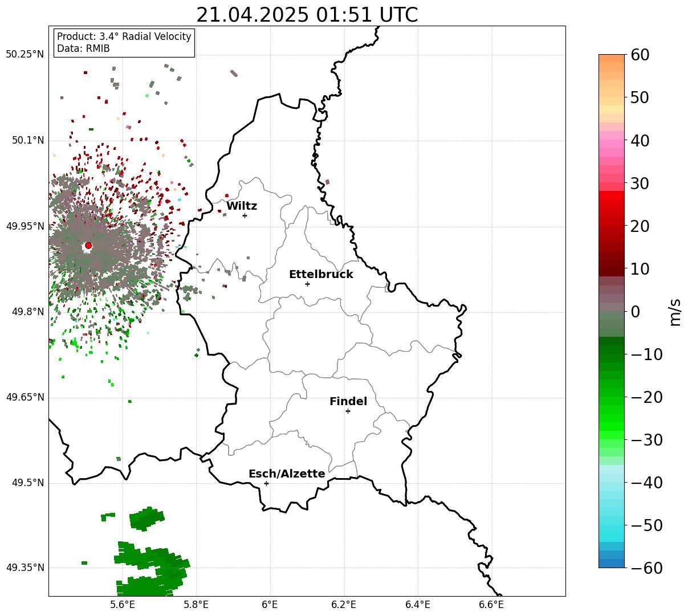Click the 49.35°N latitude label
Image resolution: width=688 pixels, height=616 pixels.
pyautogui.click(x=25, y=568)
